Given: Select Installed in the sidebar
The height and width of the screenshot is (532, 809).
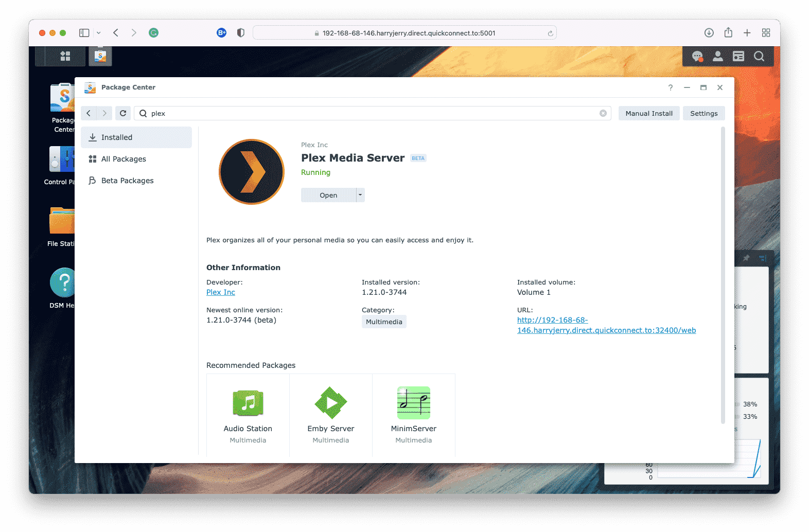Looking at the screenshot, I should [136, 137].
